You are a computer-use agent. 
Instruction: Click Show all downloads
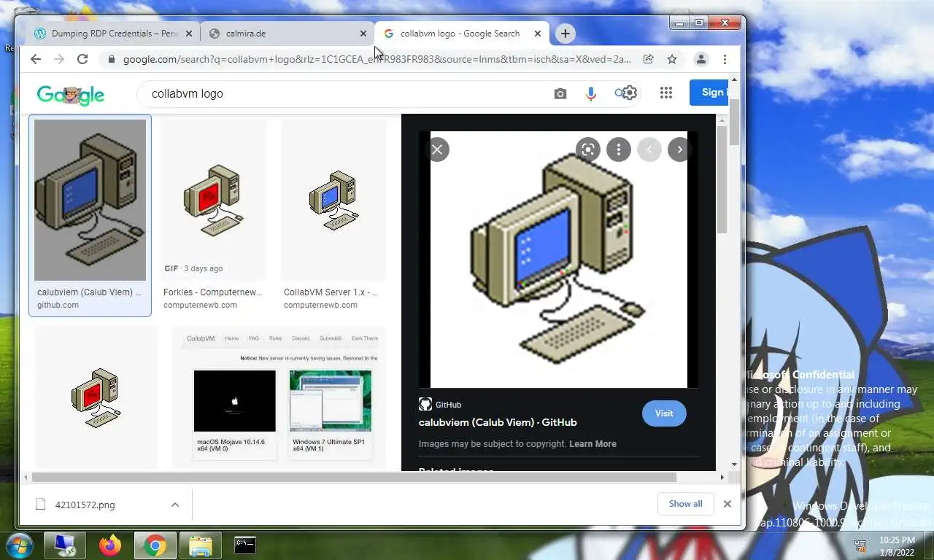(685, 504)
